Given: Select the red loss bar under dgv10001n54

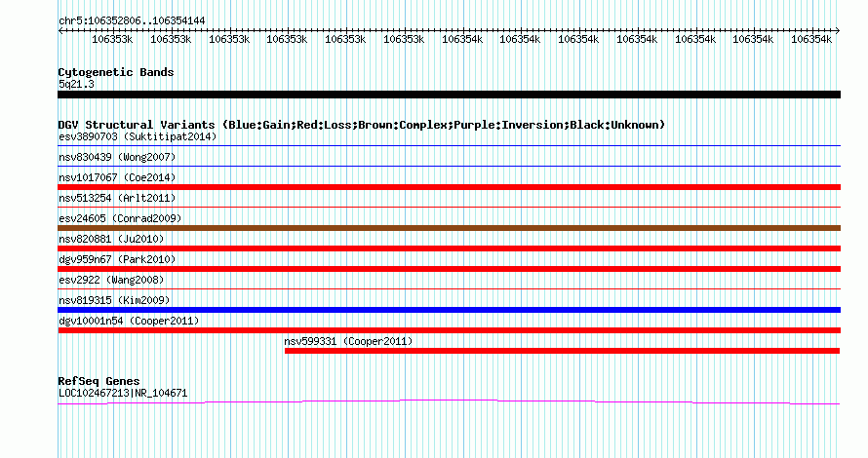Looking at the screenshot, I should [449, 330].
